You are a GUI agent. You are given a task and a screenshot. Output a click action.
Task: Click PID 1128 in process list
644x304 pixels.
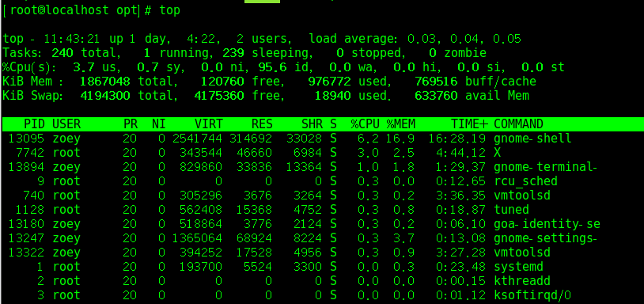click(x=30, y=210)
